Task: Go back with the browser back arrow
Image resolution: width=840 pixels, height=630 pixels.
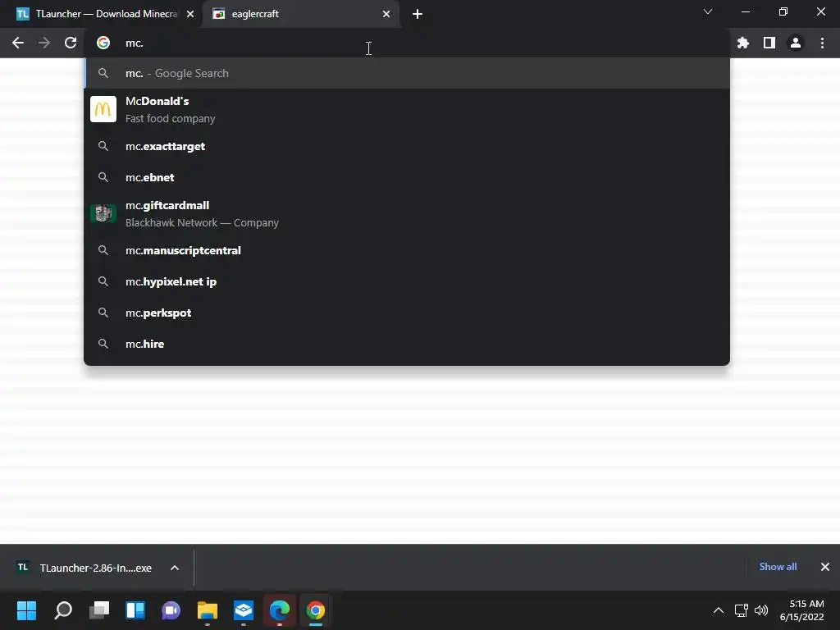Action: point(18,43)
